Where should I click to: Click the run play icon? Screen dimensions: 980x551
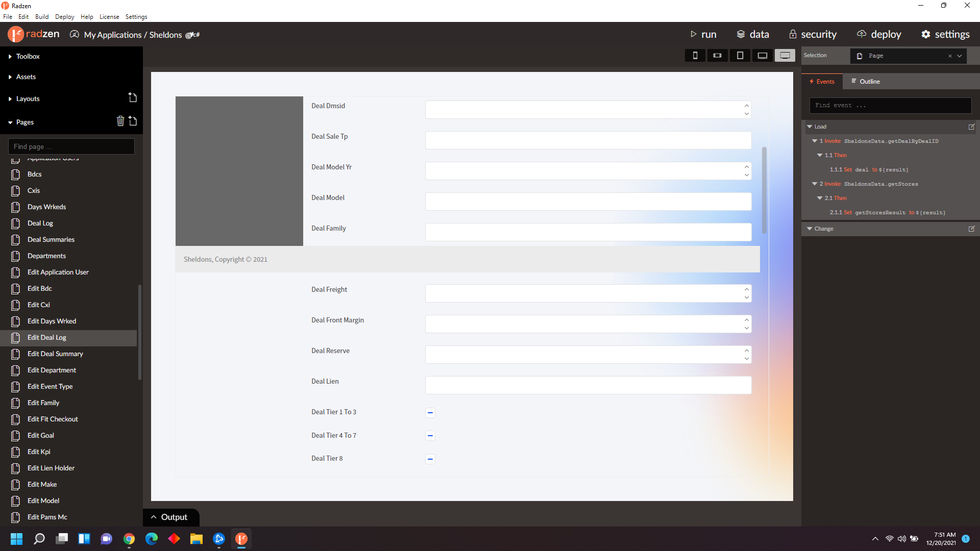693,34
